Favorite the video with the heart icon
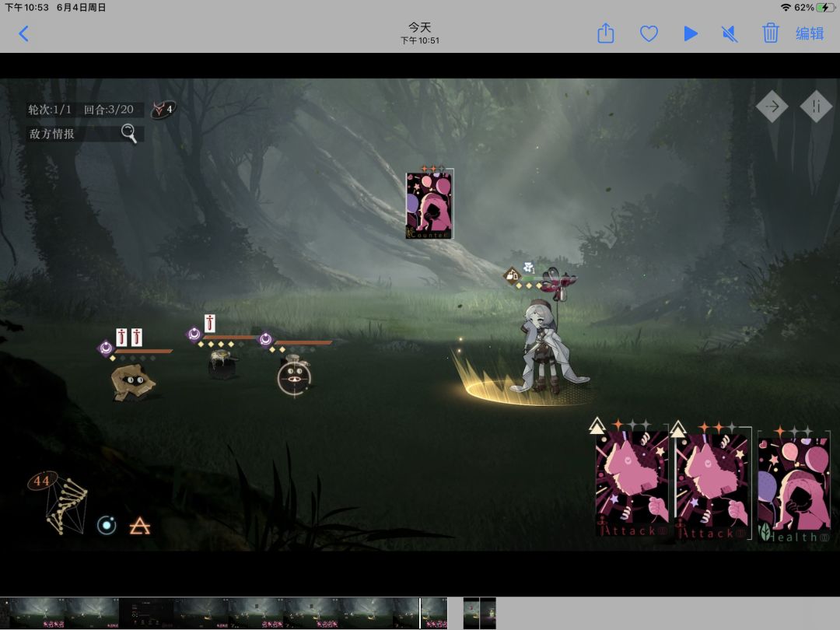This screenshot has height=630, width=840. tap(649, 34)
